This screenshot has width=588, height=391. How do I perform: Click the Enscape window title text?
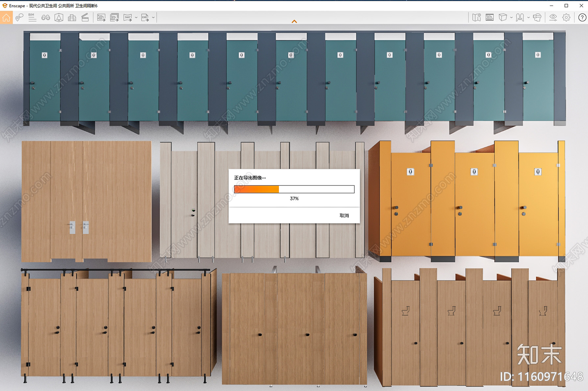53,6
